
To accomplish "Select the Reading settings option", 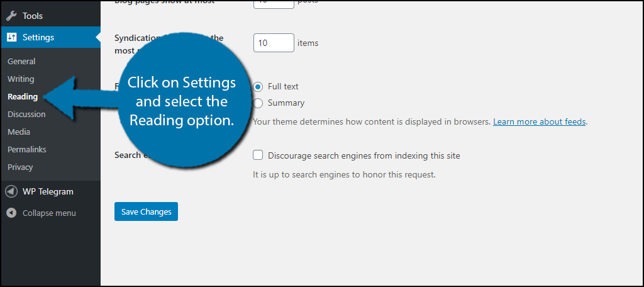I will click(23, 97).
